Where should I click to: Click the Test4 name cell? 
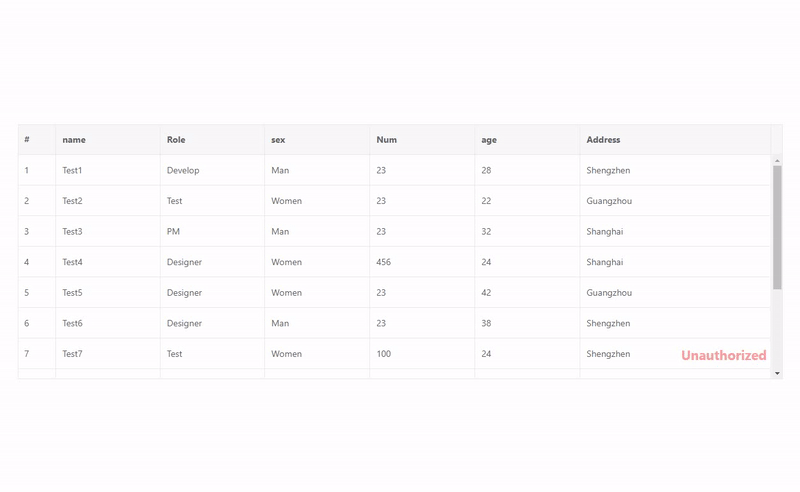(x=72, y=263)
